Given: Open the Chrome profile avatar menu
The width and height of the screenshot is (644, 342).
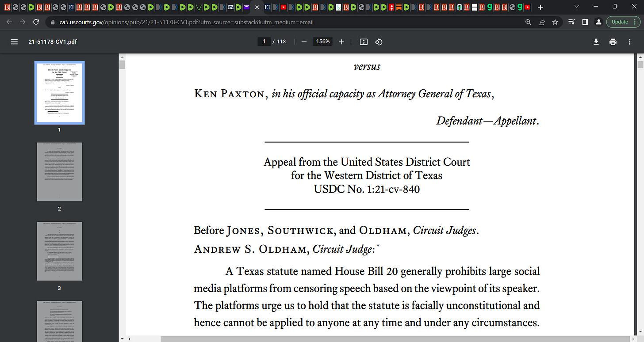Looking at the screenshot, I should click(598, 22).
